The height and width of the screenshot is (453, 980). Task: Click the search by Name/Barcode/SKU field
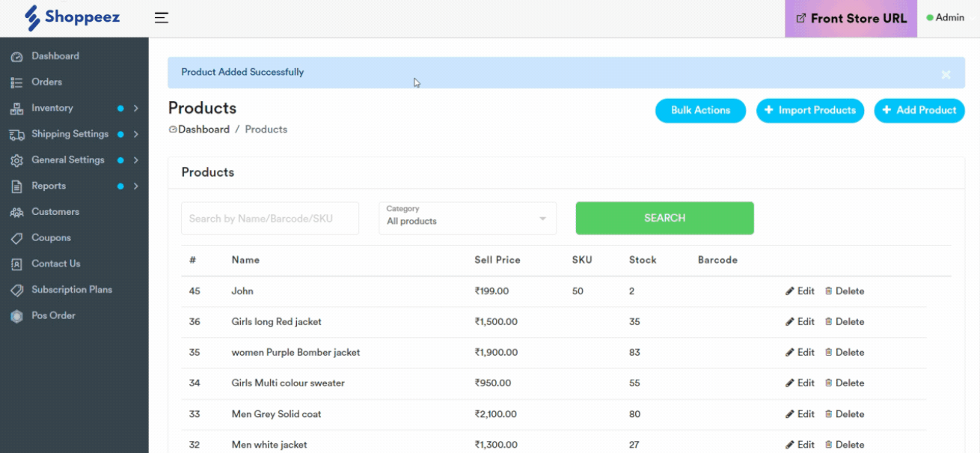coord(269,219)
